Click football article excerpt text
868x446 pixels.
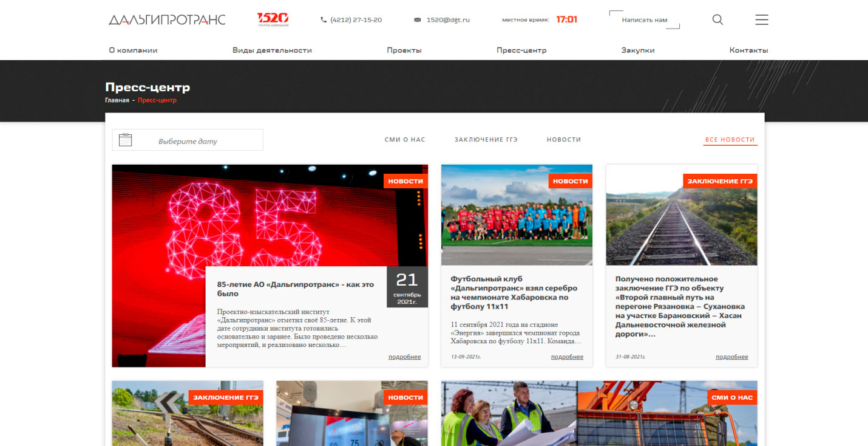point(516,333)
